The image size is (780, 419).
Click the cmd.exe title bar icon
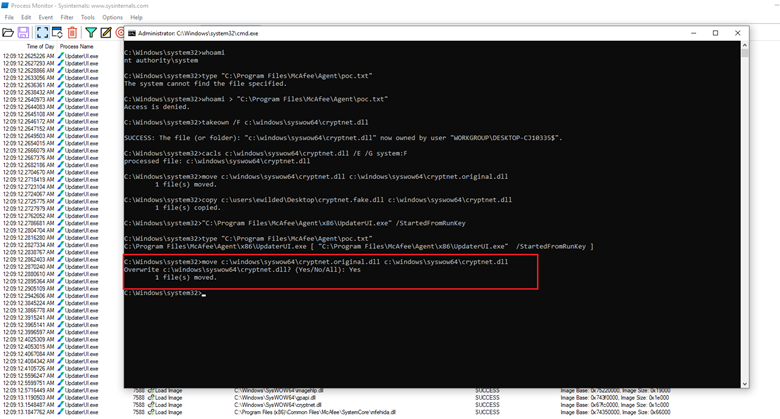[131, 33]
